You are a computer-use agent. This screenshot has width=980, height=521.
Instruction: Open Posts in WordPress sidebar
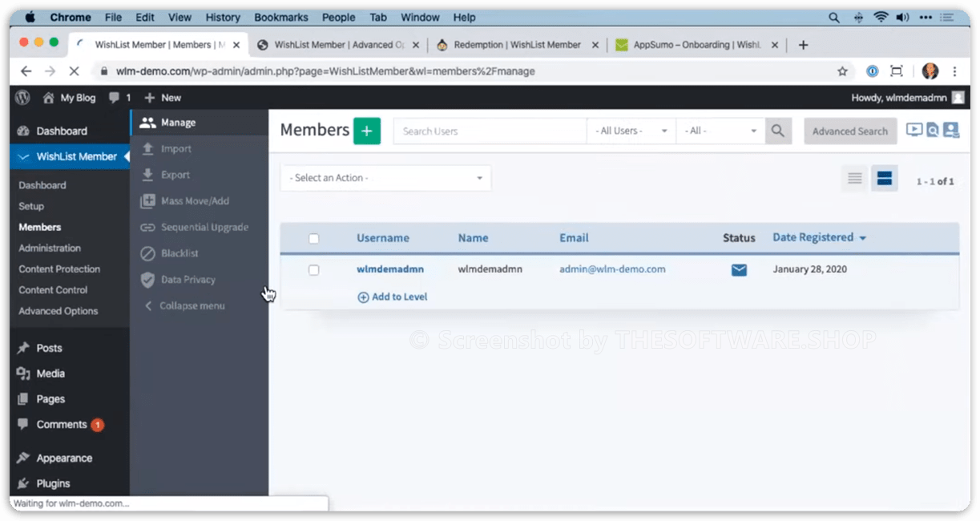point(49,348)
